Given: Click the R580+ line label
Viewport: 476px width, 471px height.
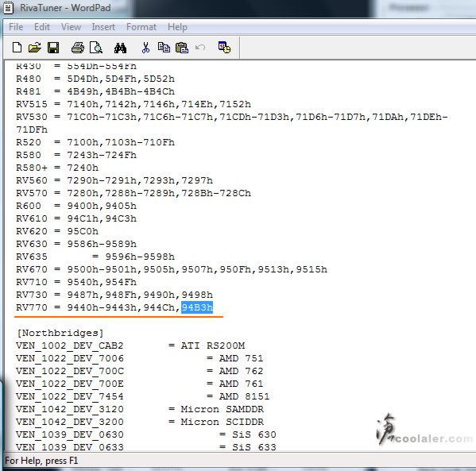Looking at the screenshot, I should (32, 168).
